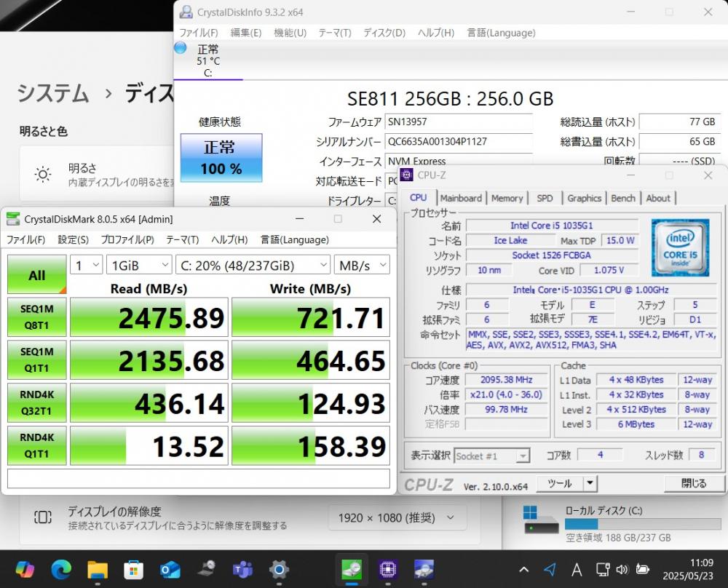728x588 pixels.
Task: Open Microsoft Teams taskbar icon
Action: tap(243, 569)
